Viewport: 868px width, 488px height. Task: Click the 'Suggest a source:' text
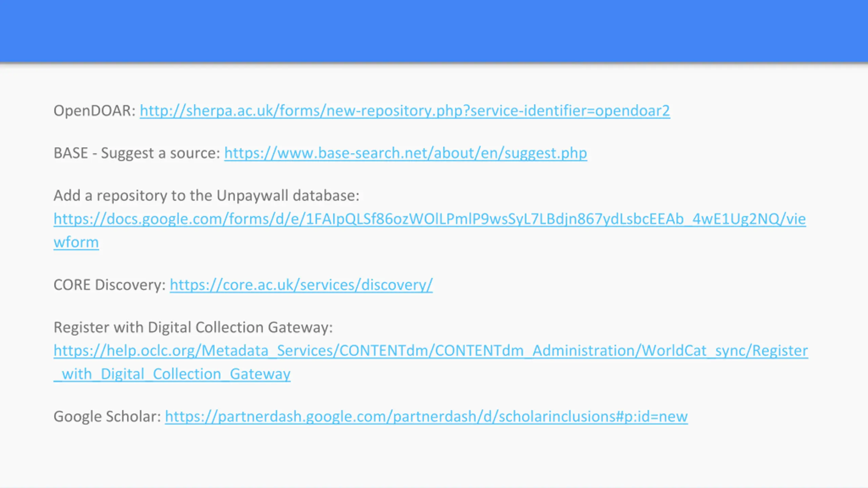[161, 153]
